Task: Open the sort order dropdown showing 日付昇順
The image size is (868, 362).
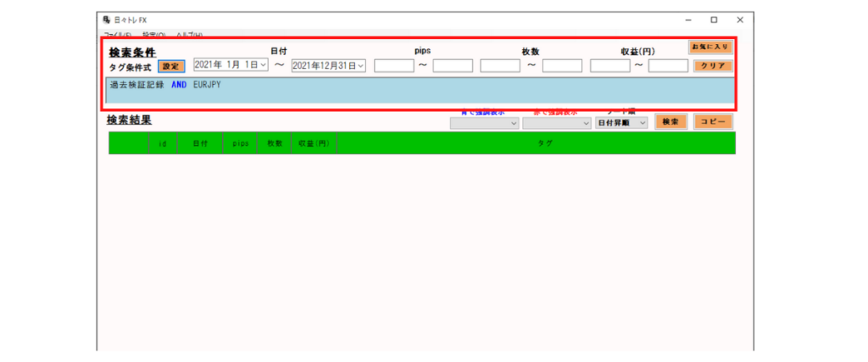Action: (x=621, y=123)
